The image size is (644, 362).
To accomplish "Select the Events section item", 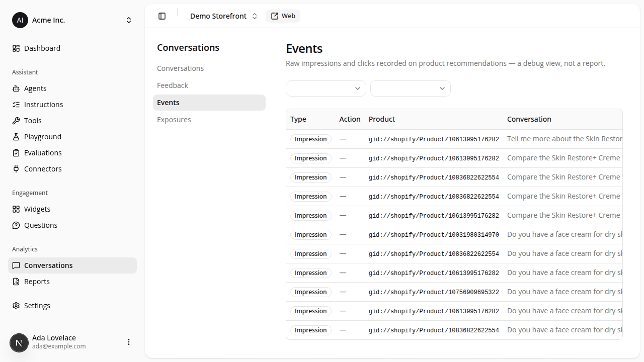I will click(x=209, y=103).
